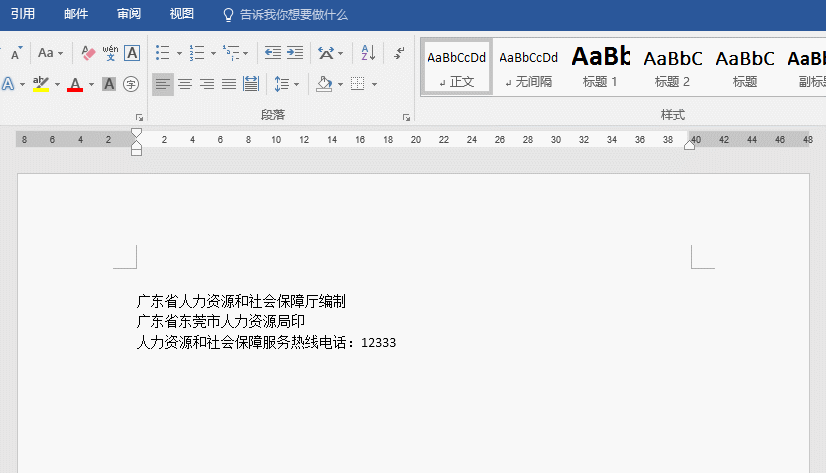
Task: Open the 邮件 ribbon tab
Action: coord(76,14)
